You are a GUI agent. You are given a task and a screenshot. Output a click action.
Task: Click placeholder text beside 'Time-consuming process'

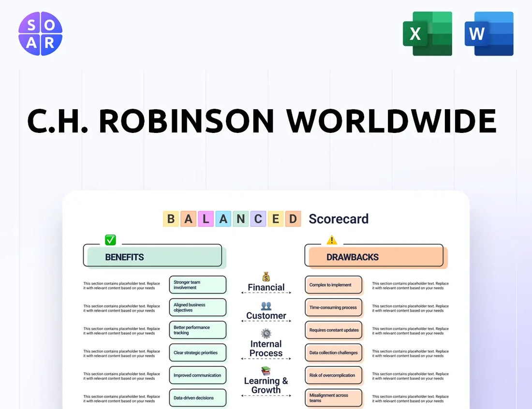pyautogui.click(x=410, y=308)
